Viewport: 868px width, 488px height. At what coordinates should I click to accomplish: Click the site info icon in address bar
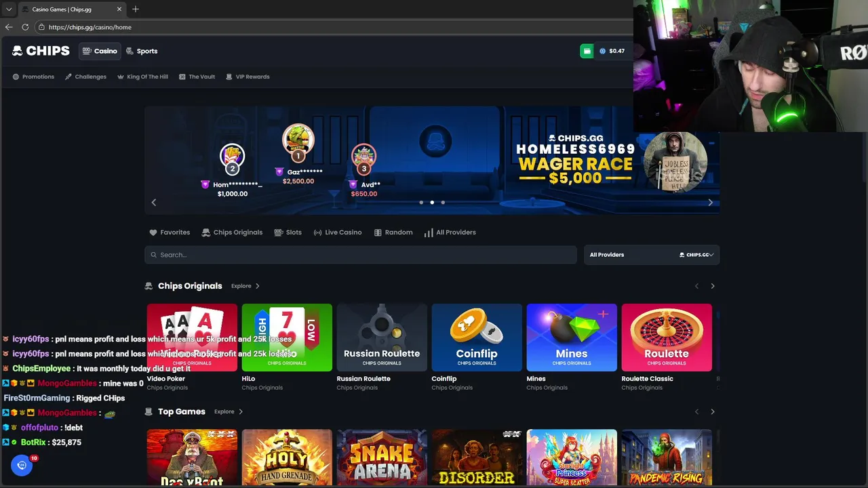41,27
